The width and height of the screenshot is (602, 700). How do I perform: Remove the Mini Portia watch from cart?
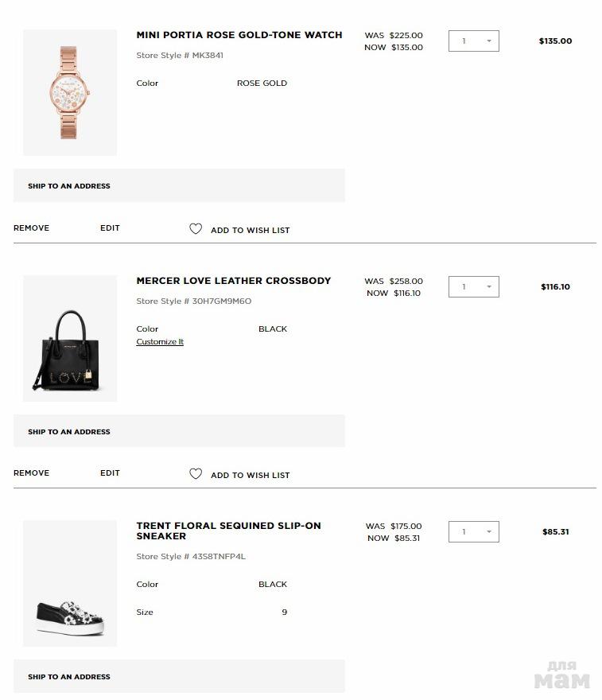[x=32, y=228]
